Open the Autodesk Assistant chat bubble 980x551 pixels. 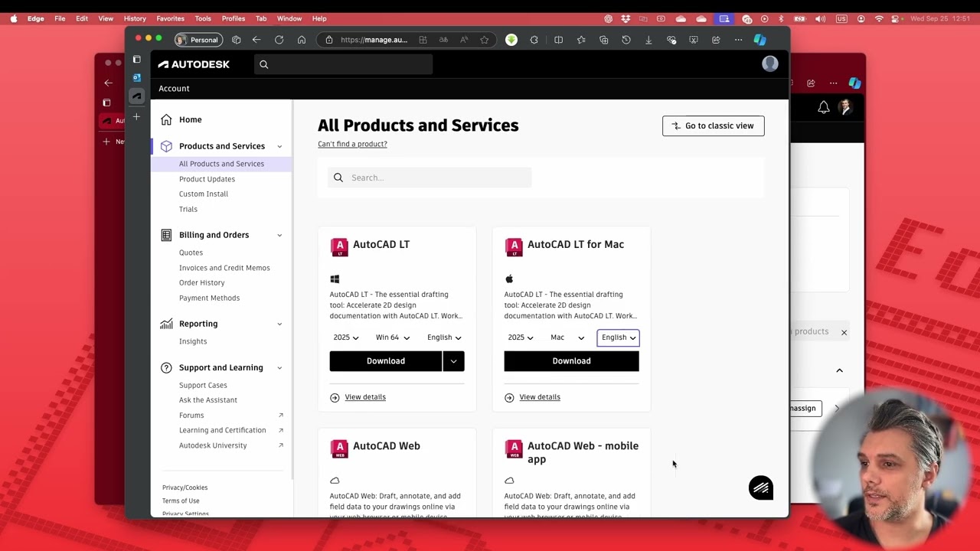[x=761, y=488]
